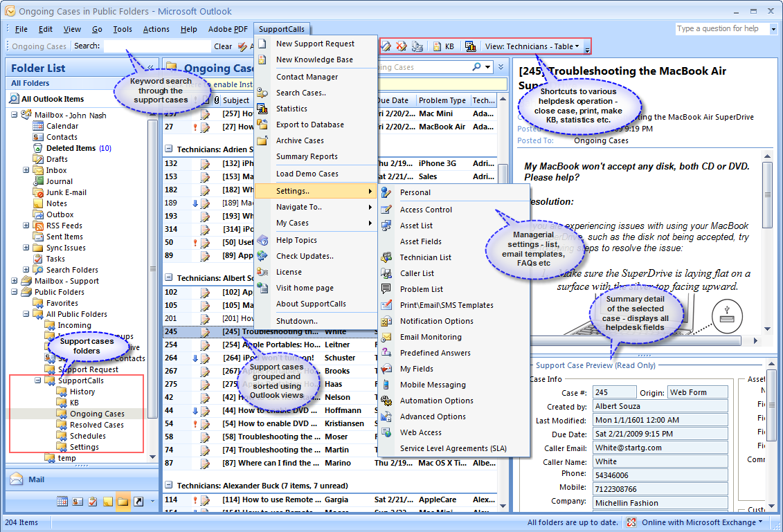Click the Problem List speech bubble icon
Image resolution: width=783 pixels, height=532 pixels.
pyautogui.click(x=386, y=289)
